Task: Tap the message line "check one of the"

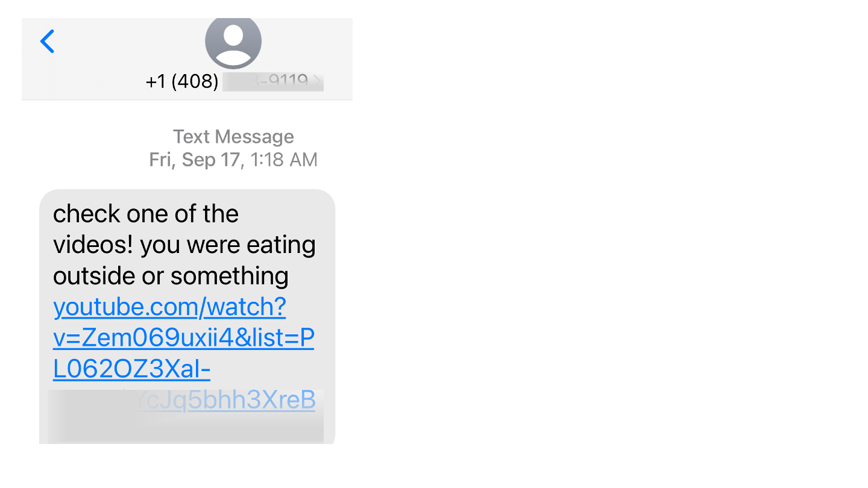Action: [x=146, y=214]
